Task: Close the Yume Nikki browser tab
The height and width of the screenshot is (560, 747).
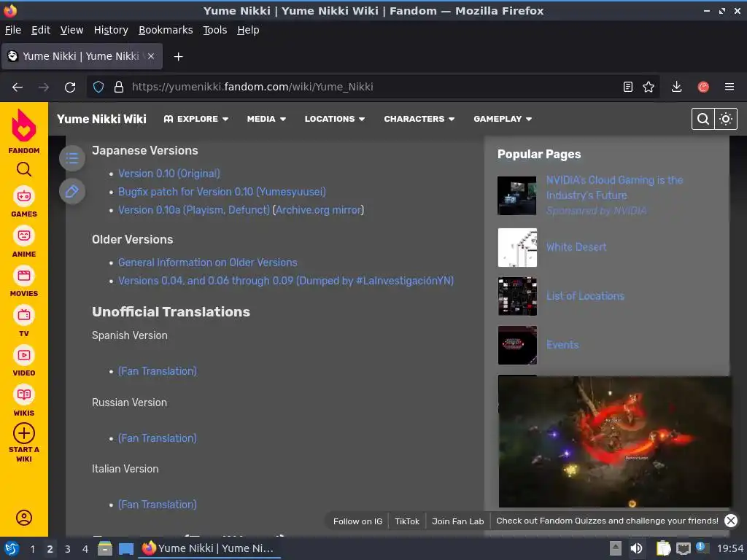Action: (x=151, y=56)
